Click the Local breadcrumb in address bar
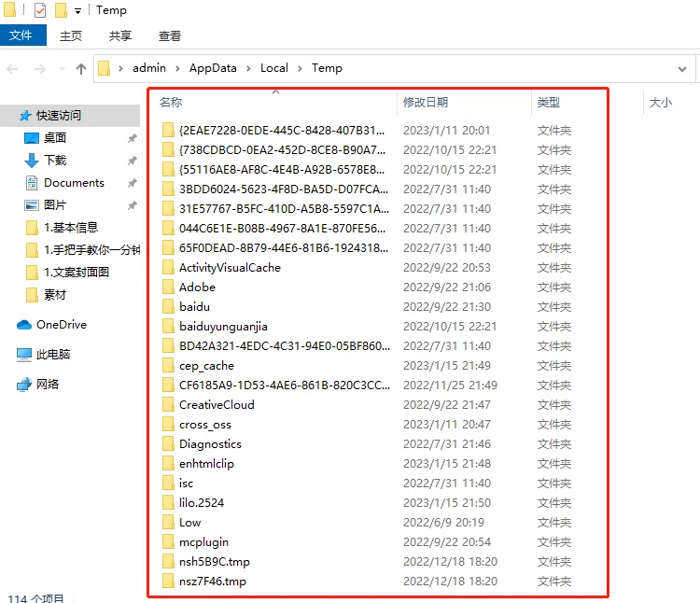This screenshot has width=700, height=603. point(274,68)
